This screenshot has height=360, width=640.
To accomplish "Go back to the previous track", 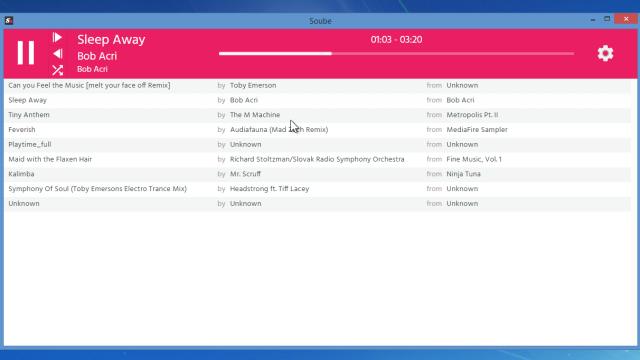I will coord(58,53).
